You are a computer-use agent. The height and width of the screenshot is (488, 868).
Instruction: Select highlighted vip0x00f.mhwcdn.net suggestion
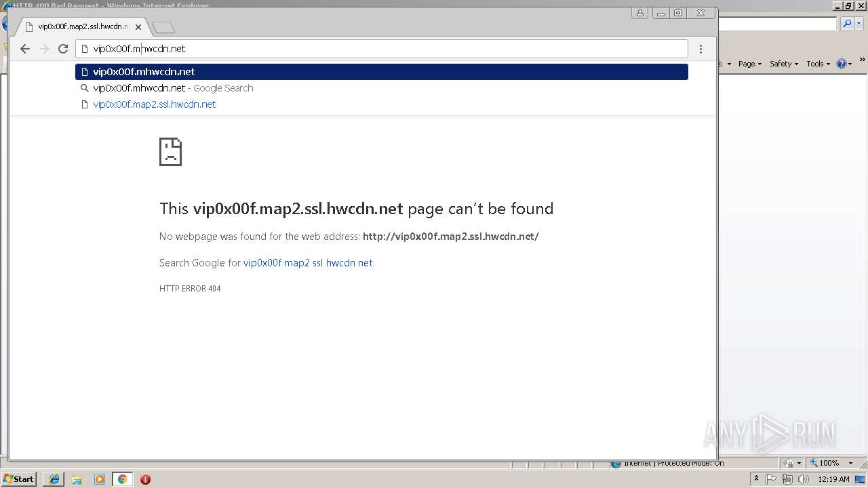tap(382, 72)
